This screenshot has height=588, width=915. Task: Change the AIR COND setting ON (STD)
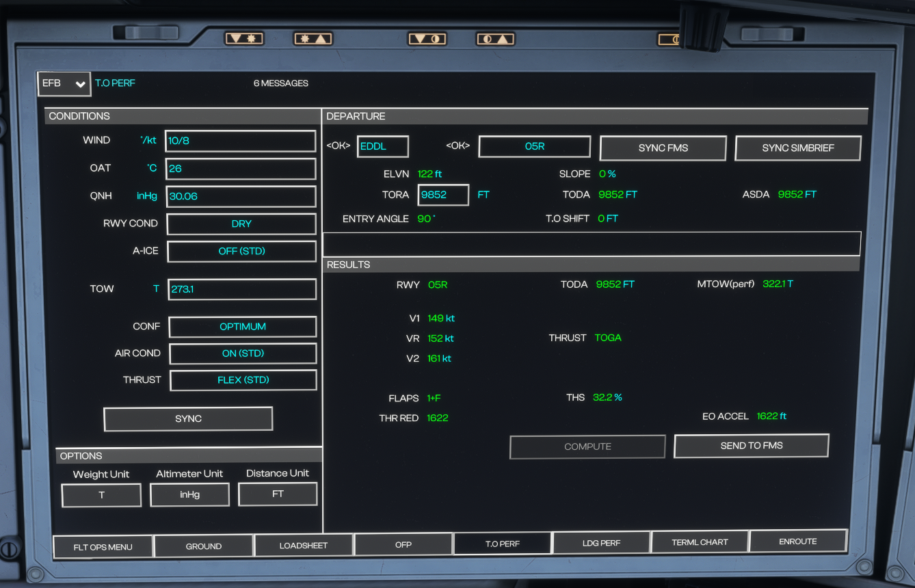coord(243,353)
